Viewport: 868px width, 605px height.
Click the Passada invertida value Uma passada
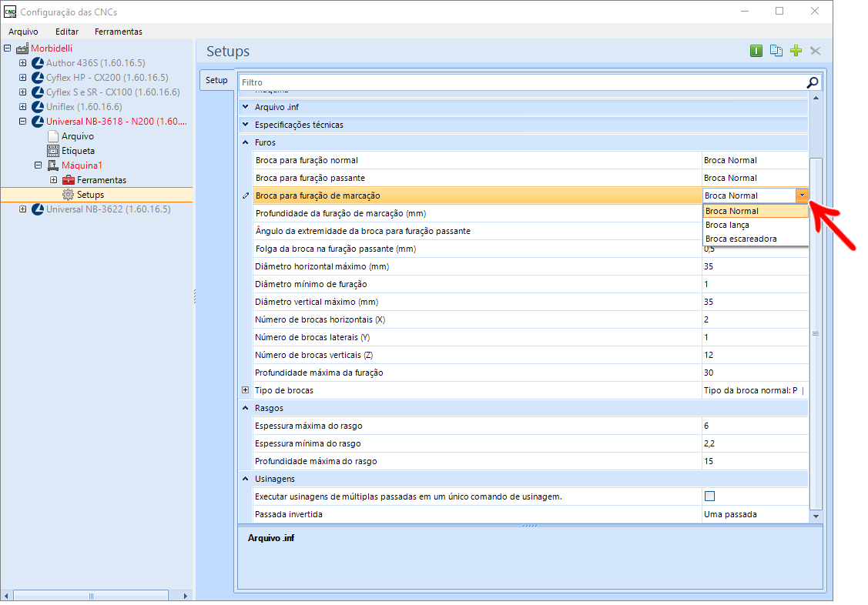pos(755,514)
